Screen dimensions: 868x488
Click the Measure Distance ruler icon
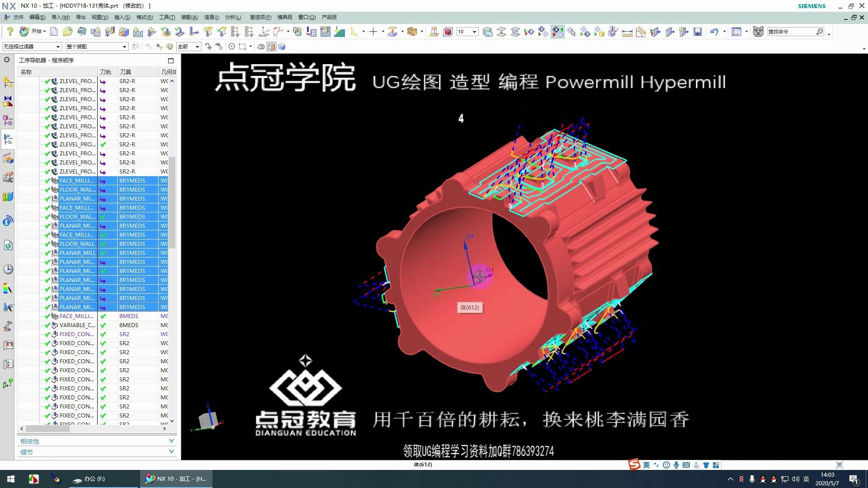627,32
